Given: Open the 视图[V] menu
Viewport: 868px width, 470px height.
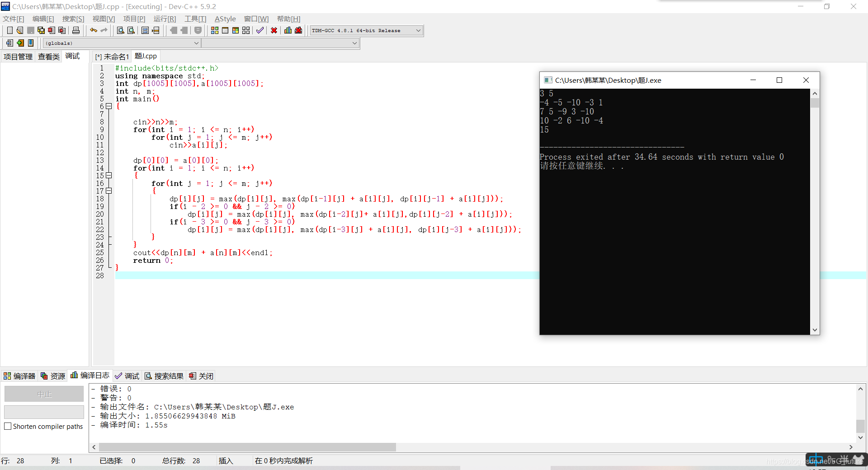Looking at the screenshot, I should coord(104,19).
